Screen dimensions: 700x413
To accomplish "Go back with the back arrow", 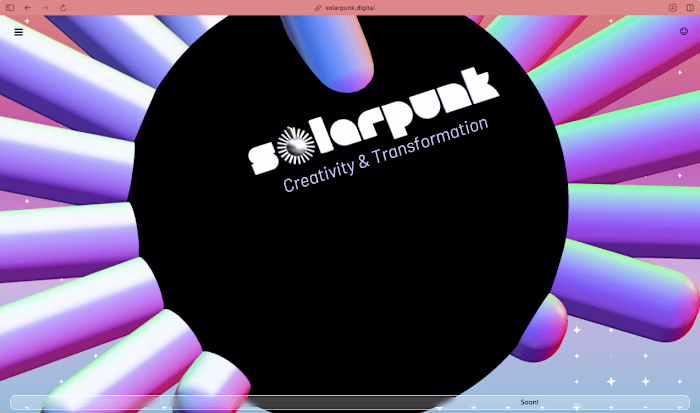I will point(28,8).
